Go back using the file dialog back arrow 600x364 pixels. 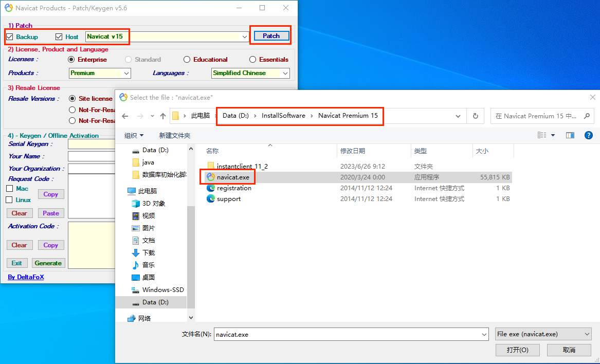(125, 116)
